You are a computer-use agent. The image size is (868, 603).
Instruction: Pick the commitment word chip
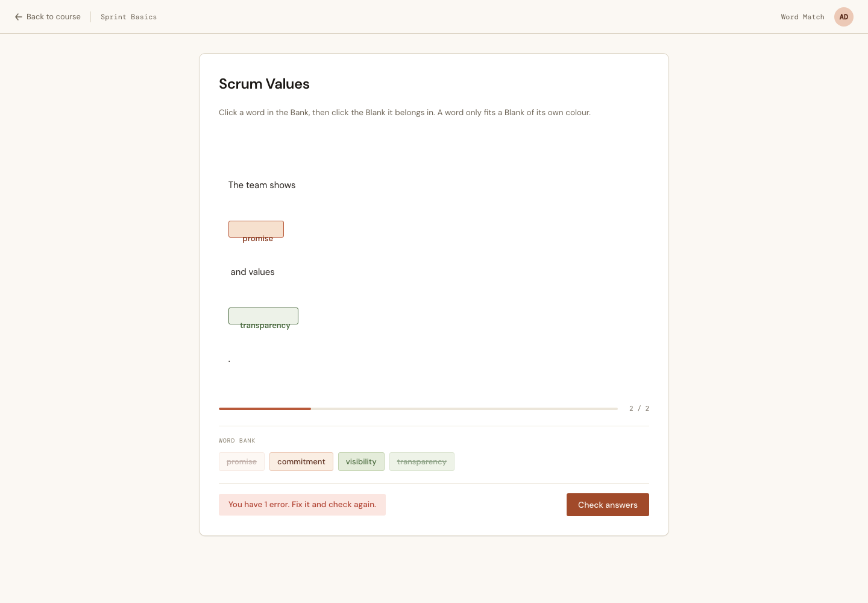(x=301, y=462)
